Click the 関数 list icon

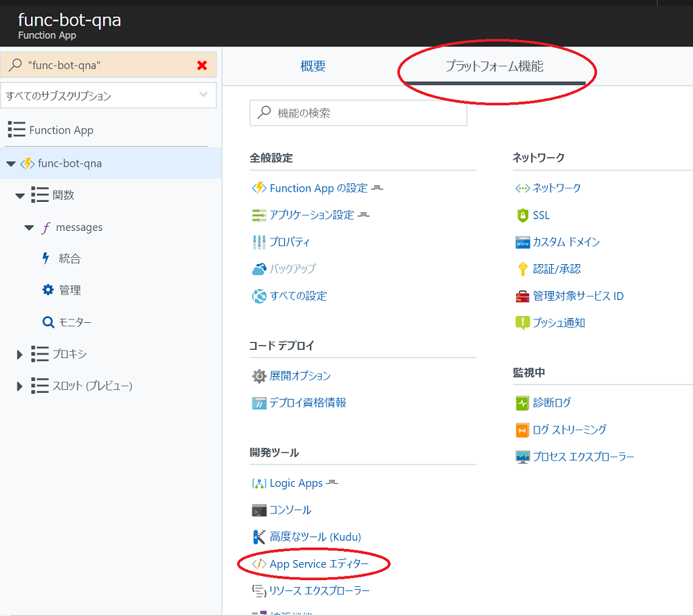40,194
